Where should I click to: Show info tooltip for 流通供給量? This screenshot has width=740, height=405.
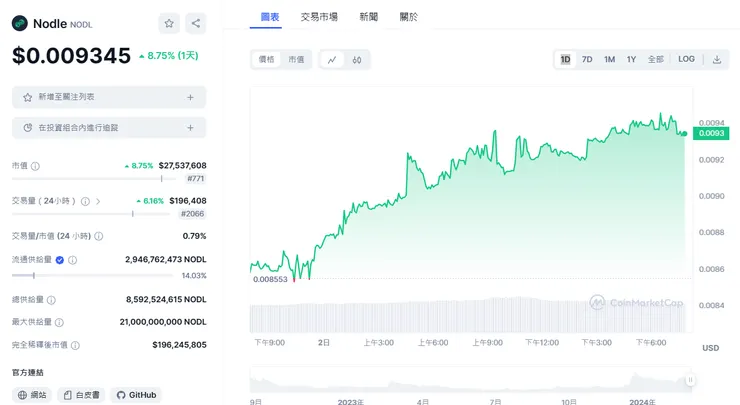(72, 260)
